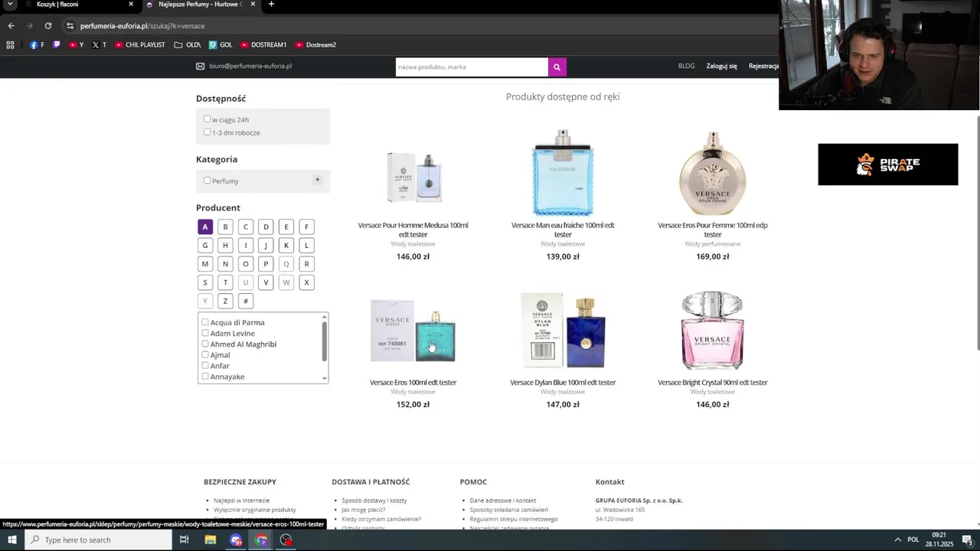Open Versace Dylan Blue 100ml edt tester link

click(563, 383)
